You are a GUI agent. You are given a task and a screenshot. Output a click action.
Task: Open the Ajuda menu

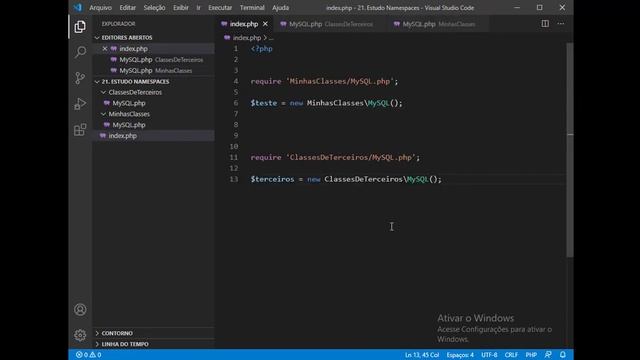[x=280, y=8]
